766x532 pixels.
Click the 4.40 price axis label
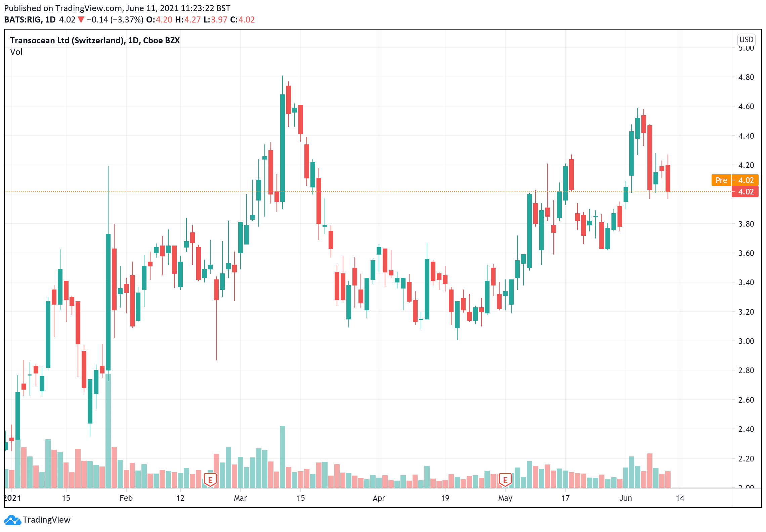(746, 136)
